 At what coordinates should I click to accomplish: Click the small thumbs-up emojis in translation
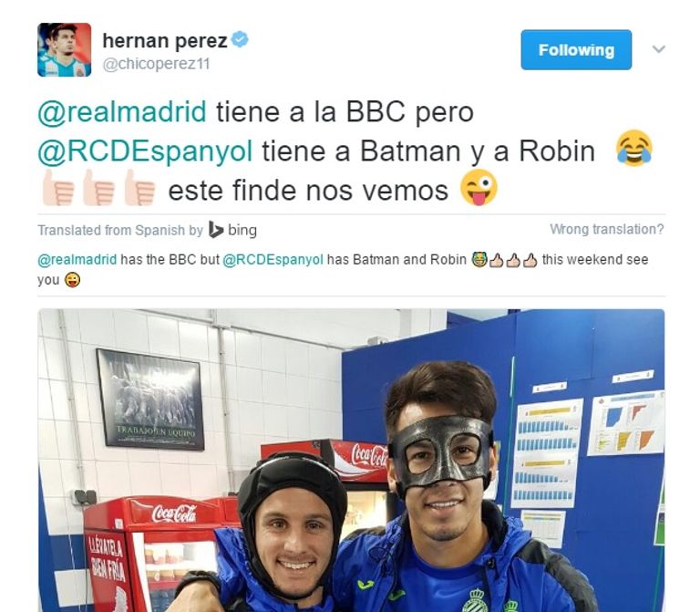point(512,260)
